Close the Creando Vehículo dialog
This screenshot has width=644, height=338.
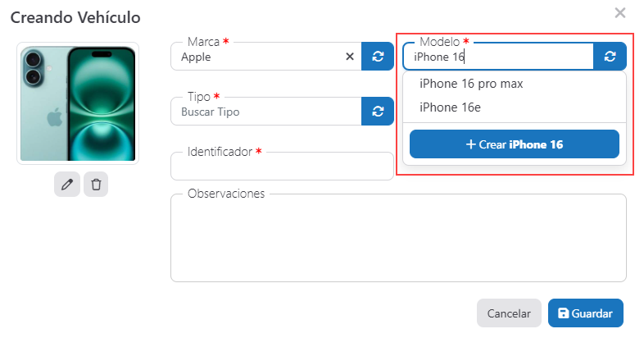coord(620,12)
